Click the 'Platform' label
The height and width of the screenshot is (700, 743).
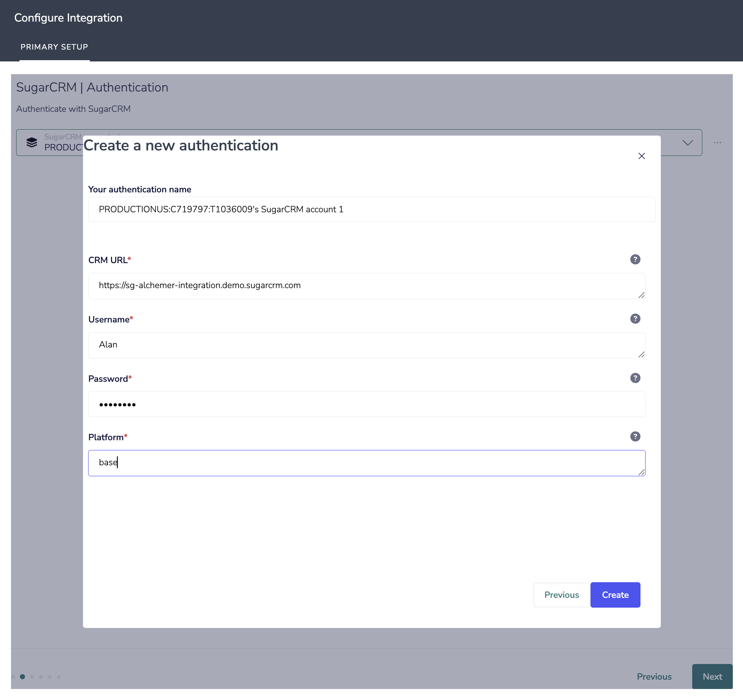(x=106, y=437)
